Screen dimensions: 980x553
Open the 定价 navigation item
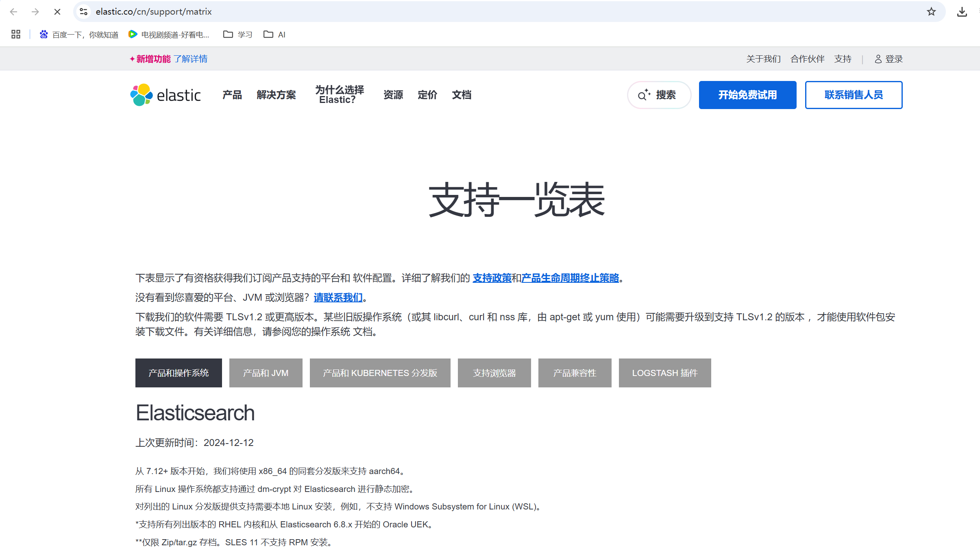tap(427, 95)
